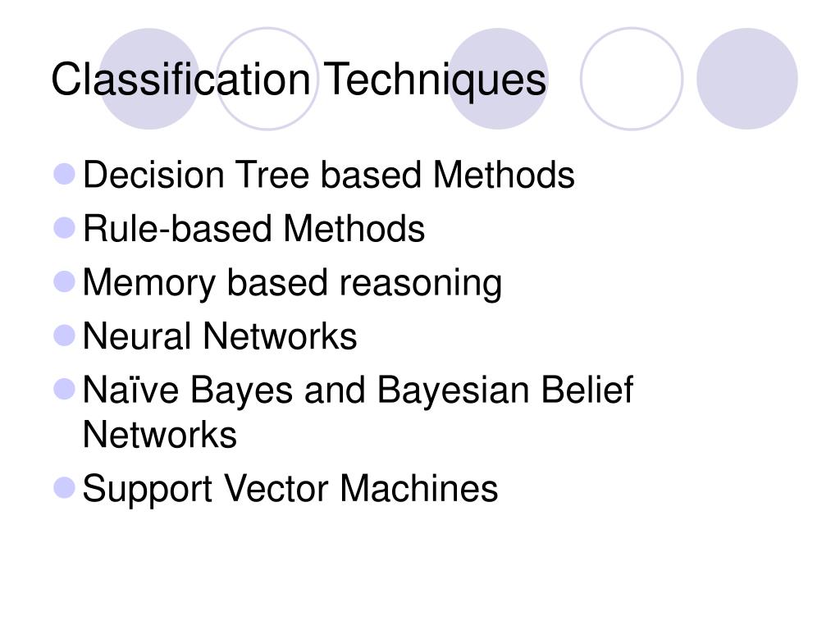Click the empty outlined circle right of title
840x630 pixels.
click(632, 79)
